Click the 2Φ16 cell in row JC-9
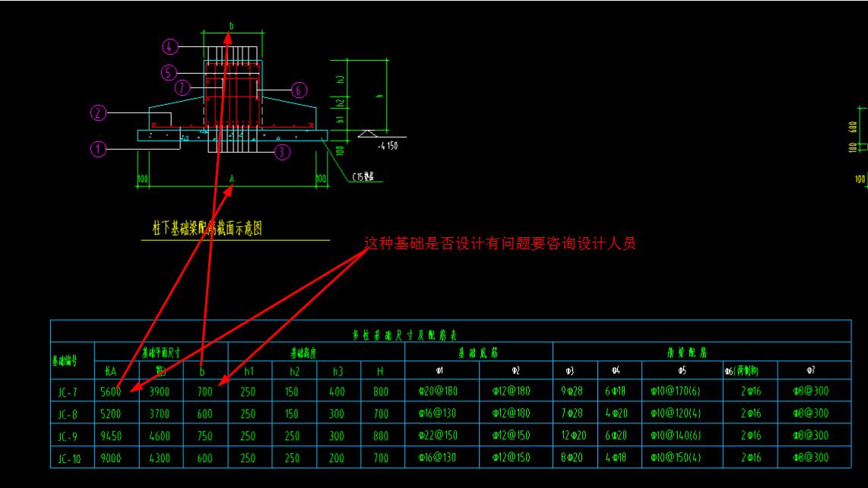Screen dimensions: 868x488 (x=751, y=436)
